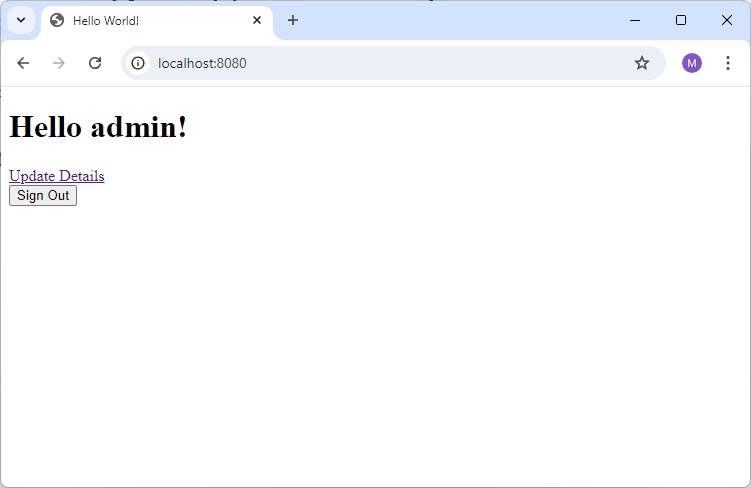Minimize the Chrome window
The height and width of the screenshot is (488, 751).
pos(635,20)
